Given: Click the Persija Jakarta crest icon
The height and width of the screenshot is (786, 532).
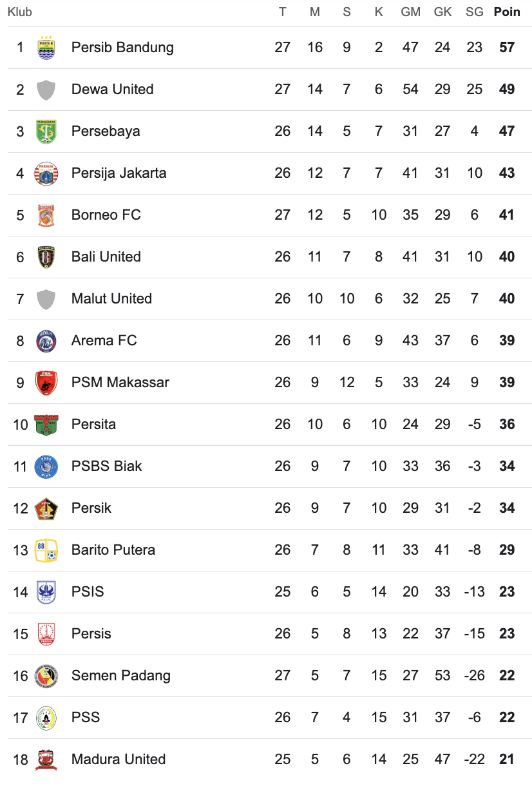Looking at the screenshot, I should [x=46, y=173].
